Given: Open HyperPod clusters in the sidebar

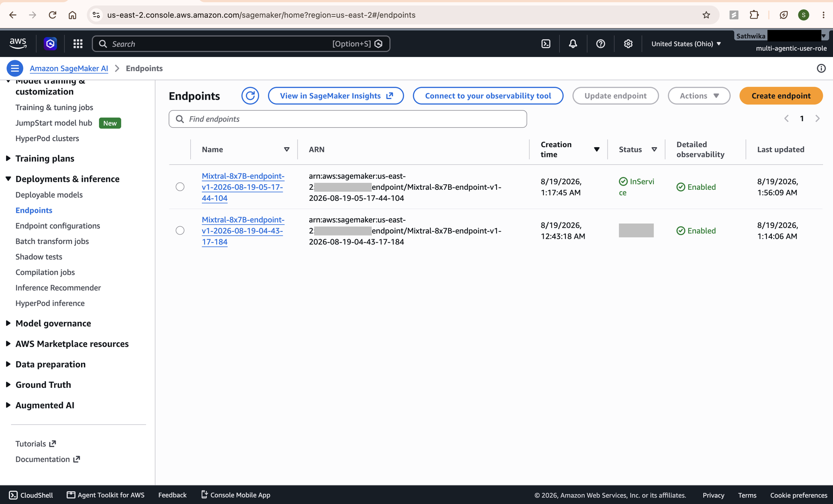Looking at the screenshot, I should tap(47, 138).
